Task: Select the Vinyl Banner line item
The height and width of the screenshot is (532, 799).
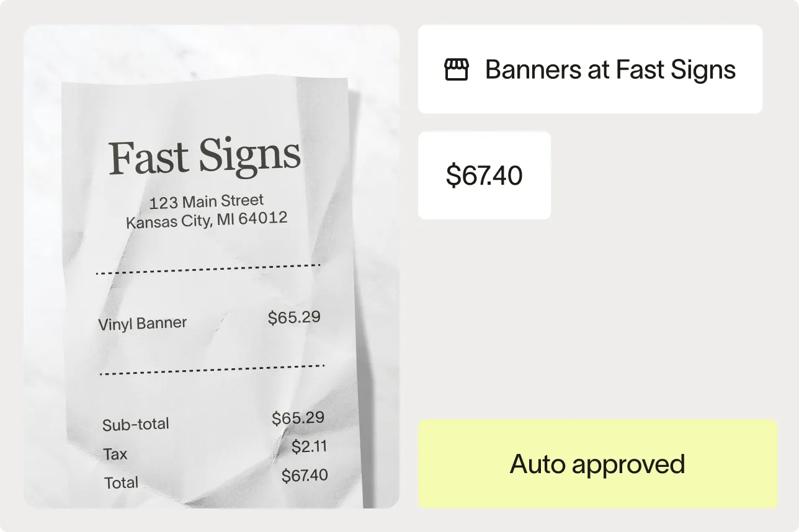Action: pyautogui.click(x=142, y=322)
